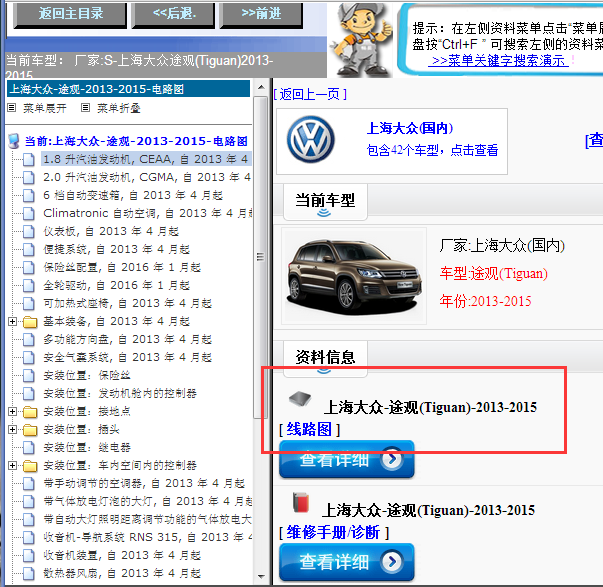Open 全轮驱动, 自 2016 年 document
This screenshot has width=603, height=587.
coord(117,285)
